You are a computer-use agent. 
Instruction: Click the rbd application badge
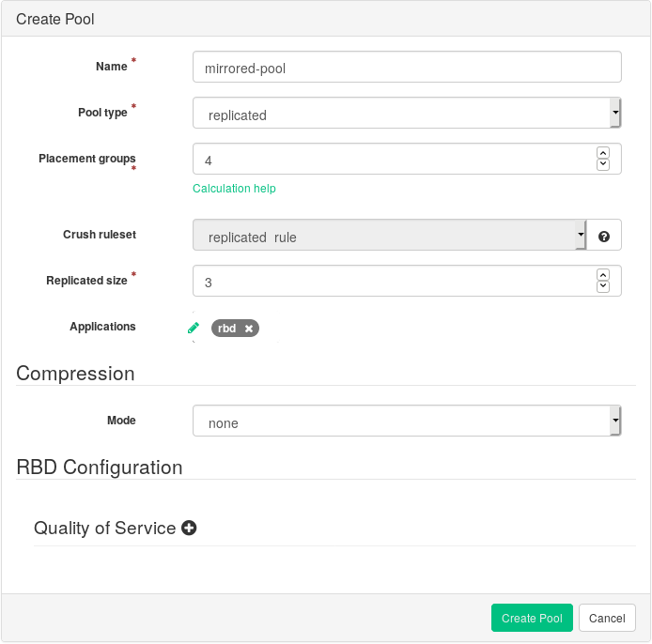click(x=226, y=329)
